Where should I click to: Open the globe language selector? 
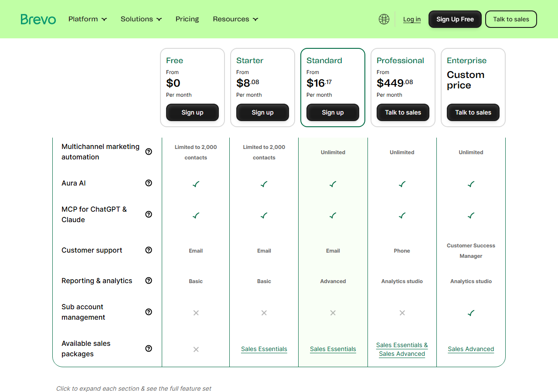[x=384, y=19]
